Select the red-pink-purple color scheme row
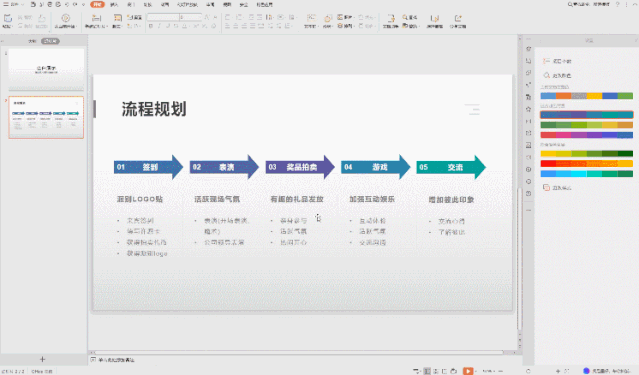 coord(586,135)
